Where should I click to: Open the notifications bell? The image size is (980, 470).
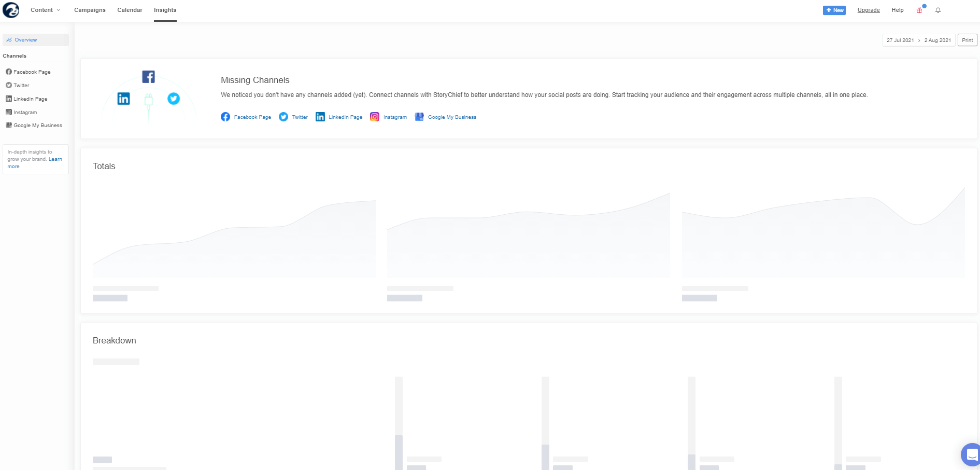[x=938, y=10]
